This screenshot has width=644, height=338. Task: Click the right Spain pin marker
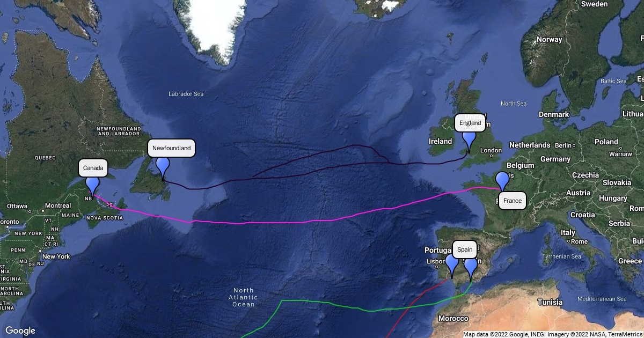471,268
